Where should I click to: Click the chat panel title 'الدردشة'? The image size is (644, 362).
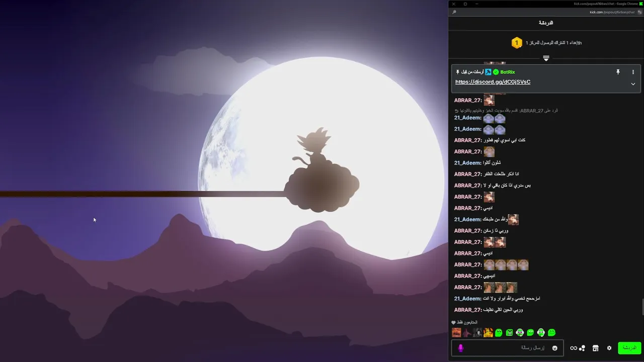coord(546,23)
